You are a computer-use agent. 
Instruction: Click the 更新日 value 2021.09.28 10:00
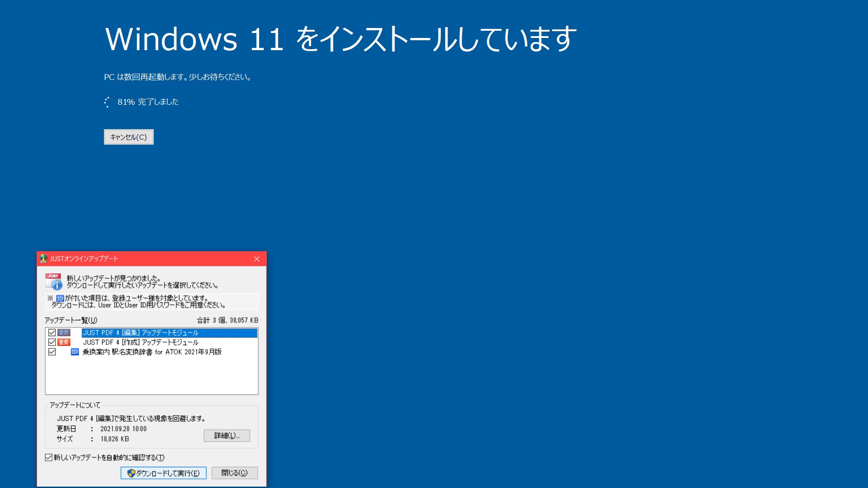(123, 429)
